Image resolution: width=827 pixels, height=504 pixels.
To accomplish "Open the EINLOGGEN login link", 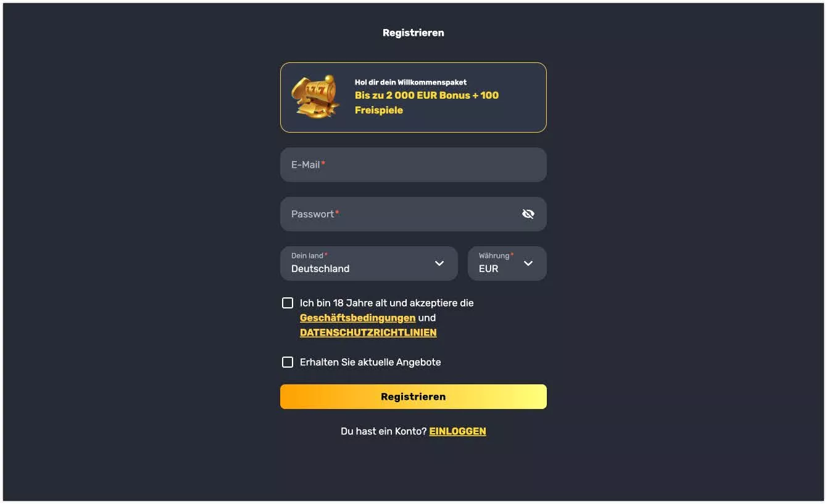I will [457, 431].
